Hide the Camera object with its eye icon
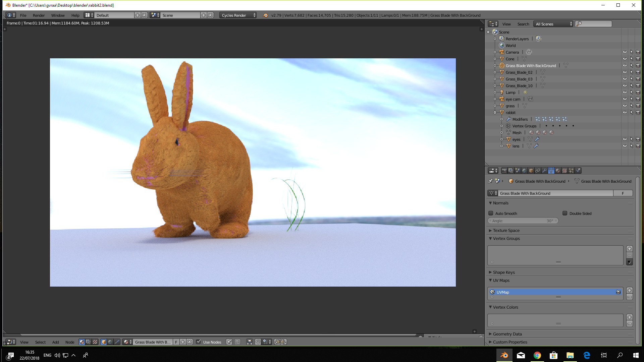The width and height of the screenshot is (644, 362). (x=625, y=52)
